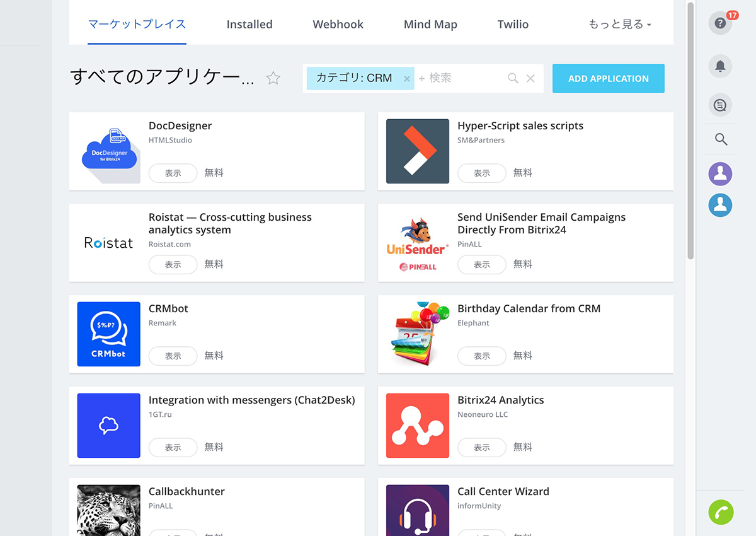Open Integration with messengers (Chat2Desk) title
756x536 pixels.
pos(252,400)
